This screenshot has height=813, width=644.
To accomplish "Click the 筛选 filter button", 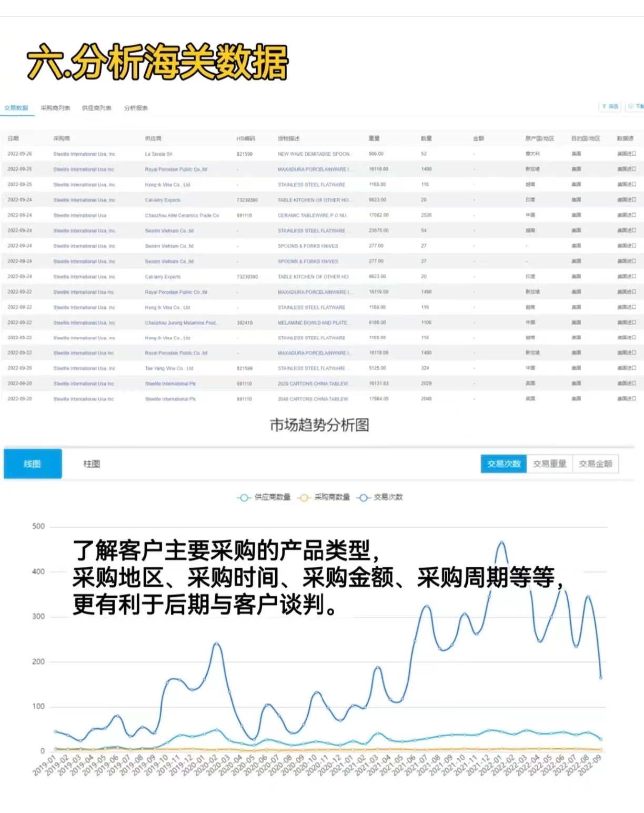I will coord(610,106).
